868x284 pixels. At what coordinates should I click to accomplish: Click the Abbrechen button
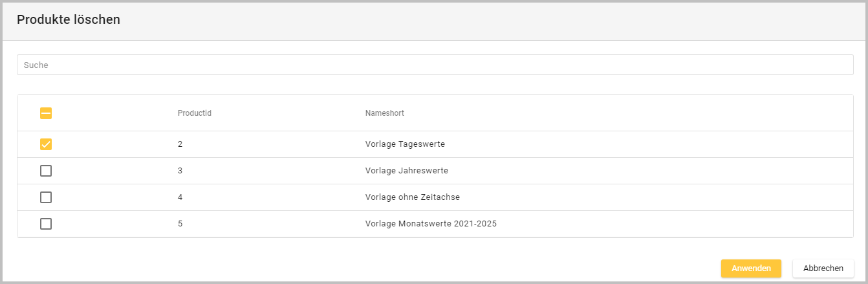(x=823, y=268)
